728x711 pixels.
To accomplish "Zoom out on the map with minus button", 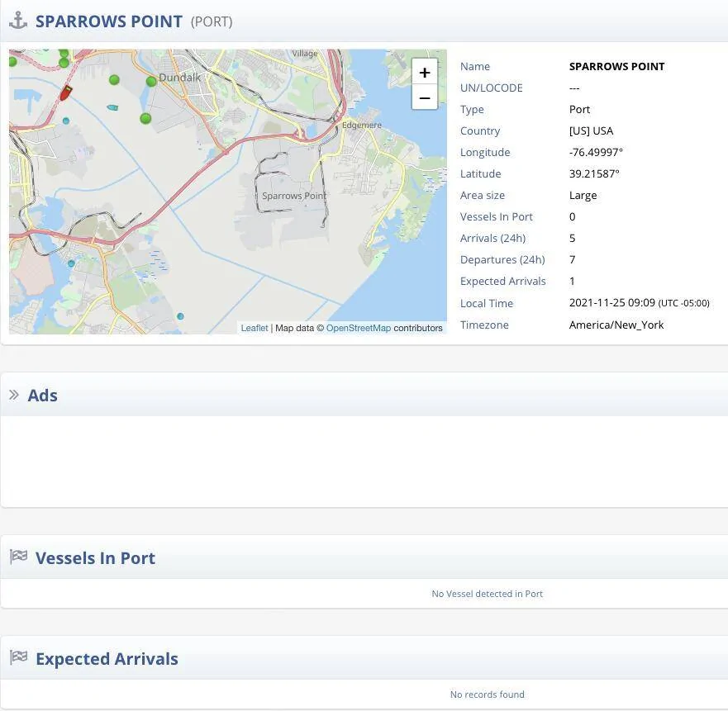I will pos(425,97).
